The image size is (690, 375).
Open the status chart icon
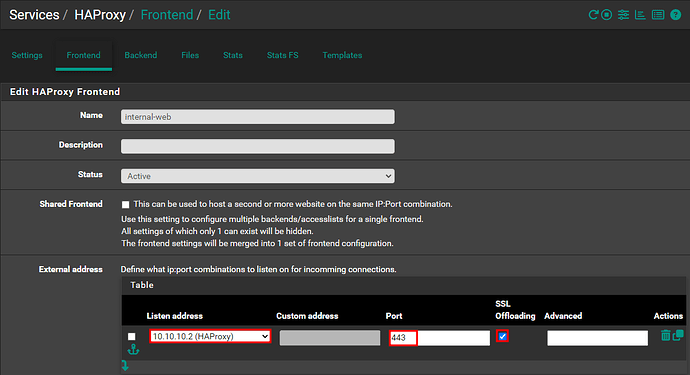640,15
